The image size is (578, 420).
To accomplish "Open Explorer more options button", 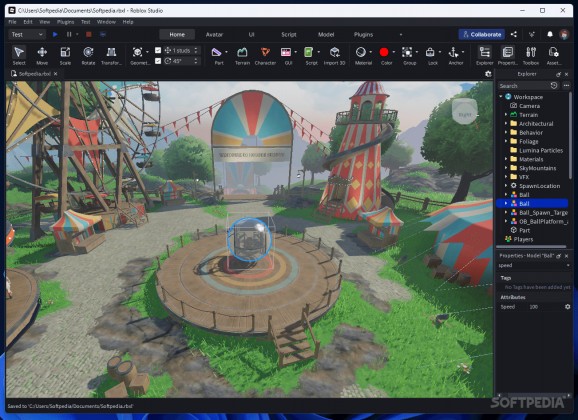I will click(567, 86).
